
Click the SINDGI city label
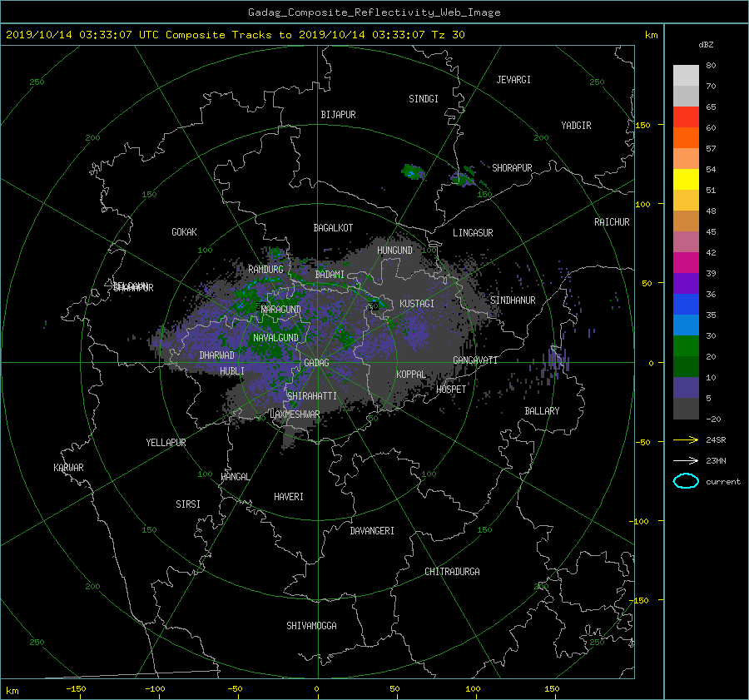point(424,99)
